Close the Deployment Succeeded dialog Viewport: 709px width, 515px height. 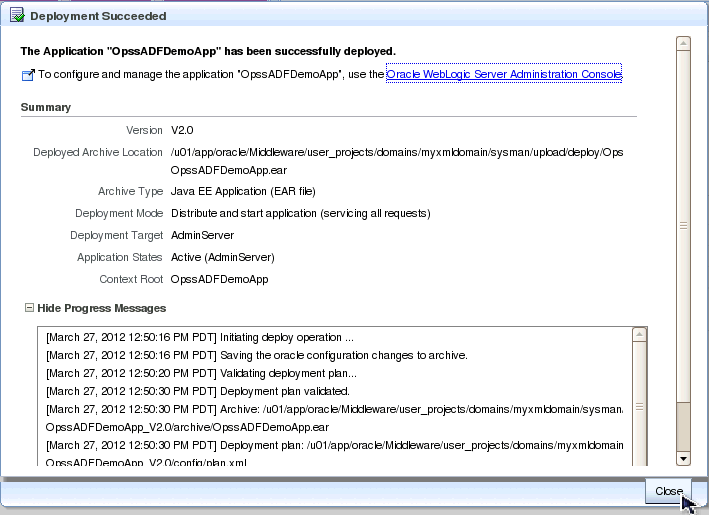[669, 491]
